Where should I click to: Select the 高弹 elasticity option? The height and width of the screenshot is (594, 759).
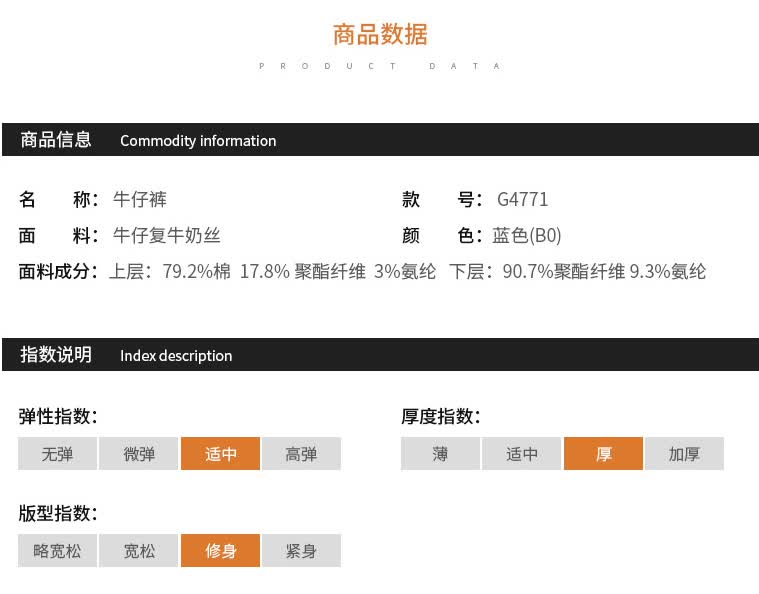302,454
